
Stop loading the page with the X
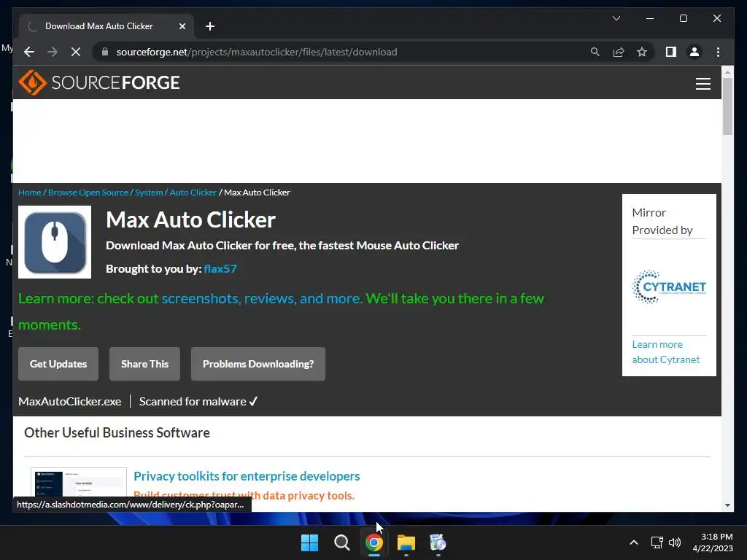(76, 52)
